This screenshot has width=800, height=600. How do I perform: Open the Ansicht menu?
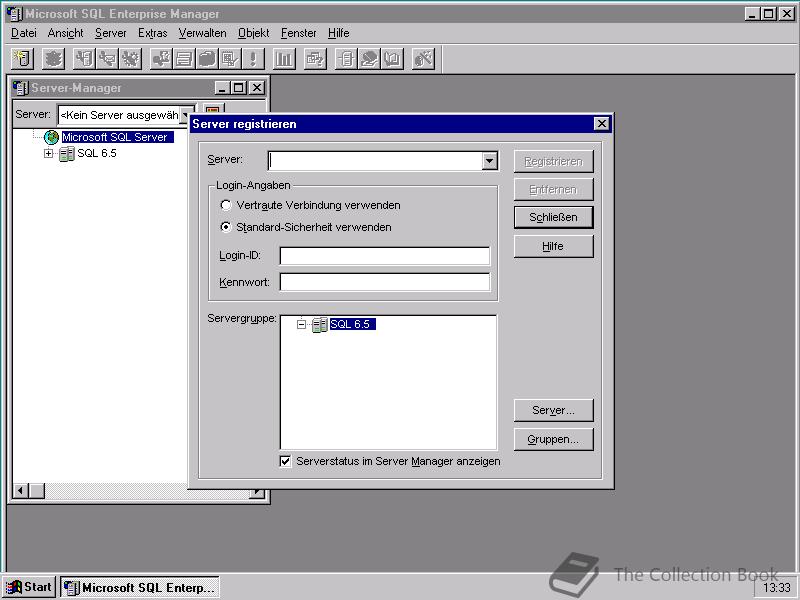(x=65, y=33)
